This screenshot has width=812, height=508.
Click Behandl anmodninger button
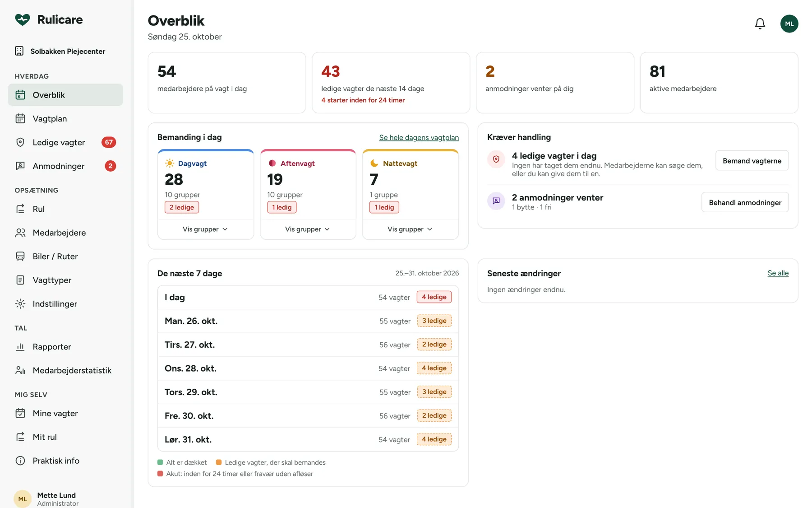tap(745, 202)
